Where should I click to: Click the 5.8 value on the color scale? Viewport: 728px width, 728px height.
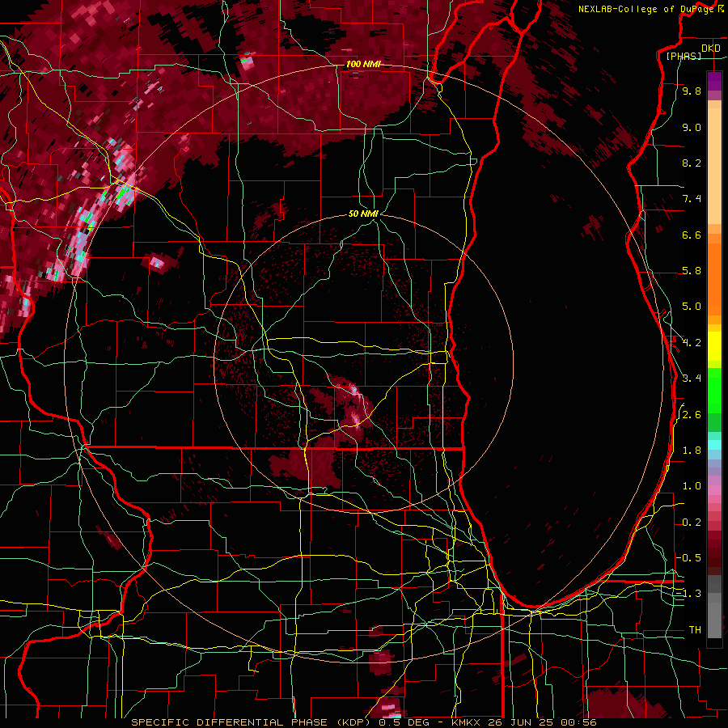click(x=692, y=271)
